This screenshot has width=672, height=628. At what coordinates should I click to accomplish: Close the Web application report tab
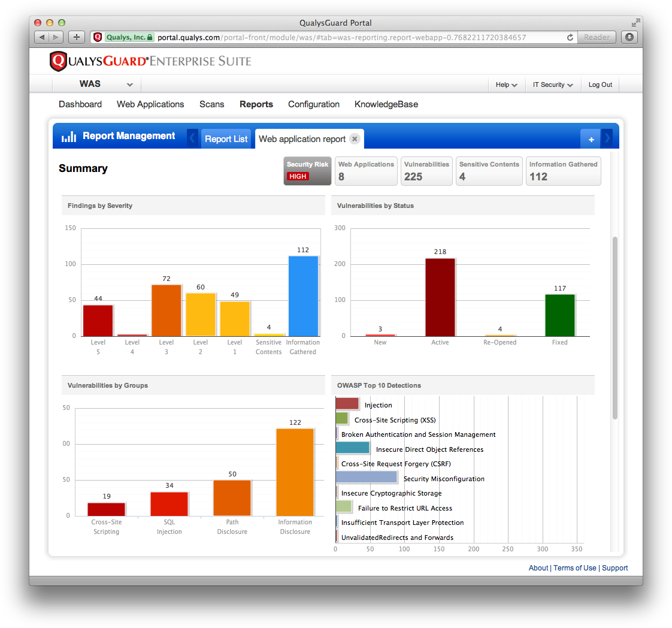355,139
